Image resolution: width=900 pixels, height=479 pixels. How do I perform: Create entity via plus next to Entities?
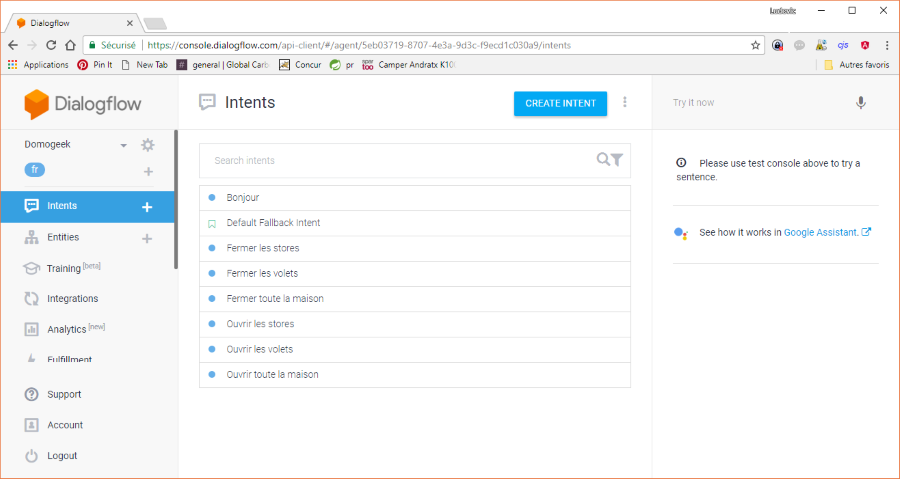pyautogui.click(x=147, y=238)
